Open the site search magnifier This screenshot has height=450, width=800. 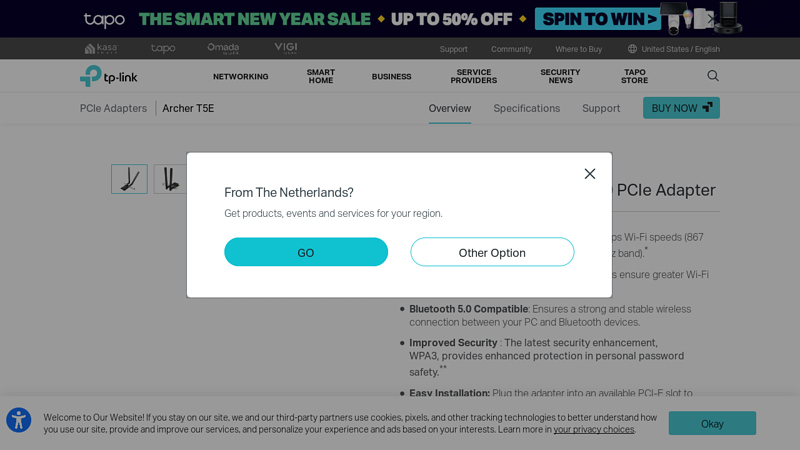point(713,76)
